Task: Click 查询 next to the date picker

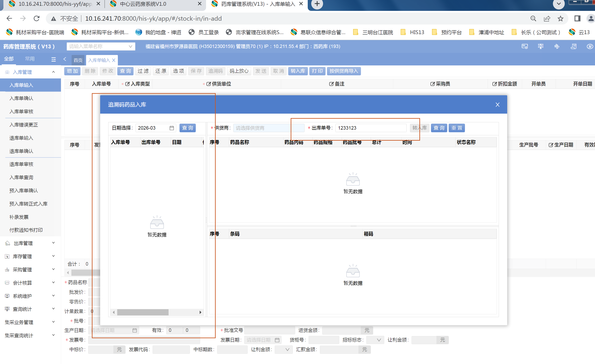Action: [187, 128]
